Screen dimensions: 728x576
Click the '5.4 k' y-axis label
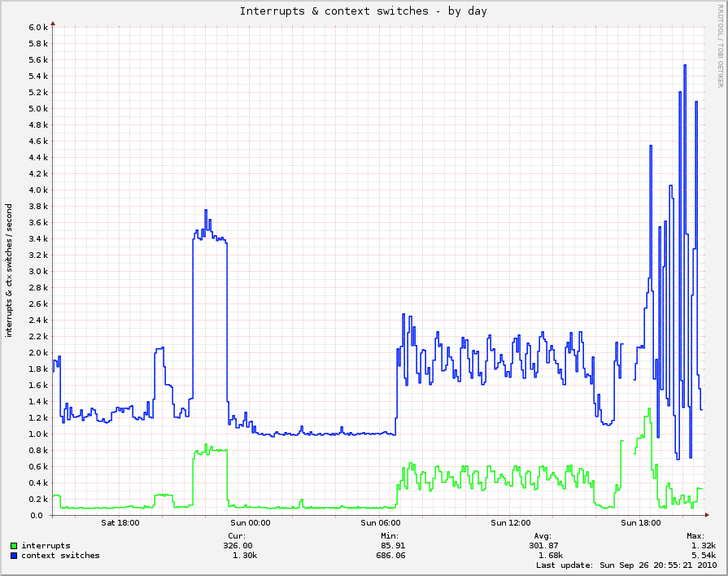[38, 76]
